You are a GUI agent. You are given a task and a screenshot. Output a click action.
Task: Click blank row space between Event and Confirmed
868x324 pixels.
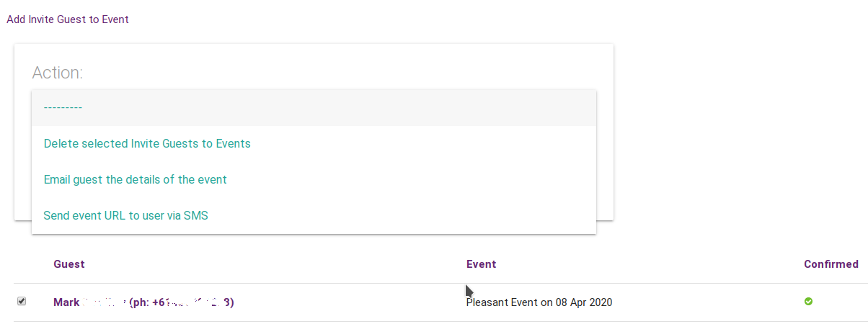(707, 302)
